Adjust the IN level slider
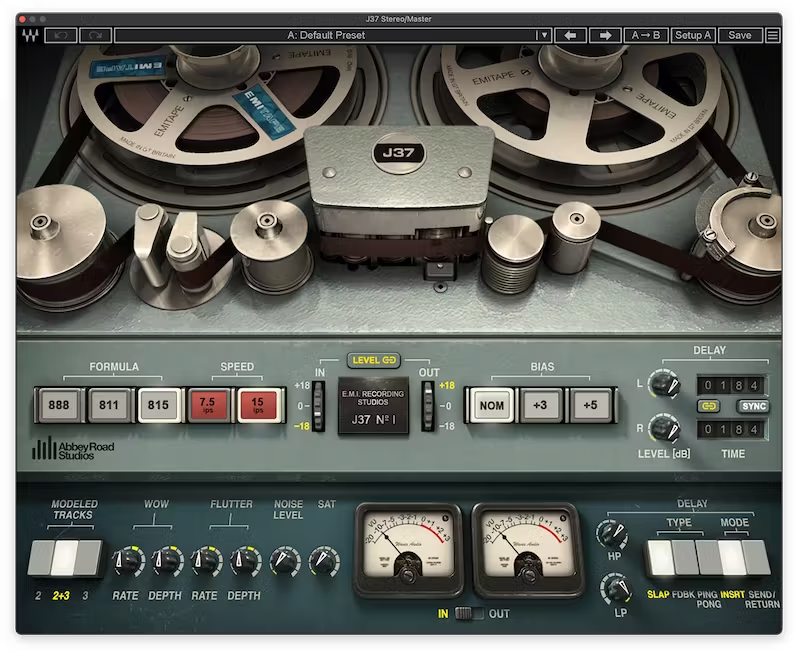This screenshot has height=653, width=798. [318, 406]
